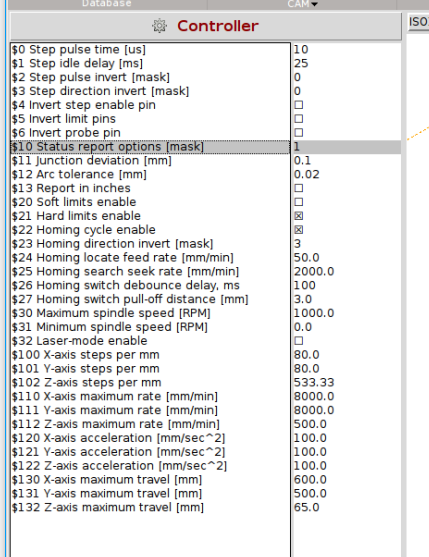This screenshot has height=557, width=429.
Task: Click pull-off distance value 3.0
Action: [x=303, y=299]
